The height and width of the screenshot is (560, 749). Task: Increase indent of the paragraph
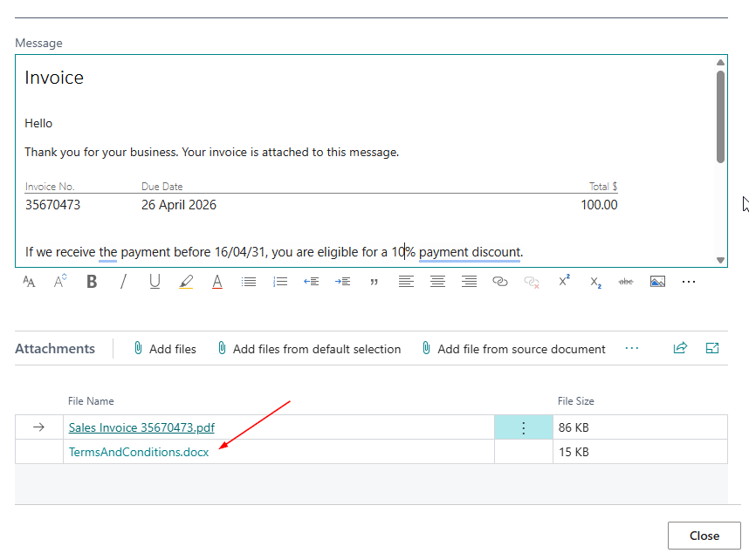point(343,282)
